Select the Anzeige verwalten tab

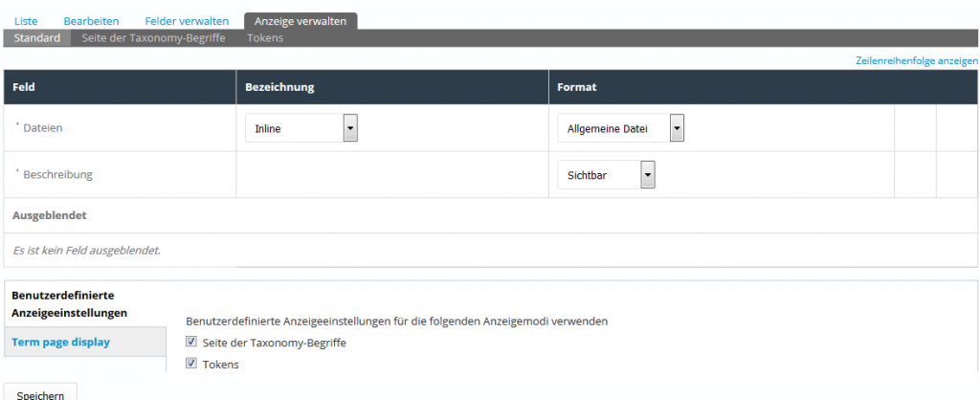tap(301, 20)
